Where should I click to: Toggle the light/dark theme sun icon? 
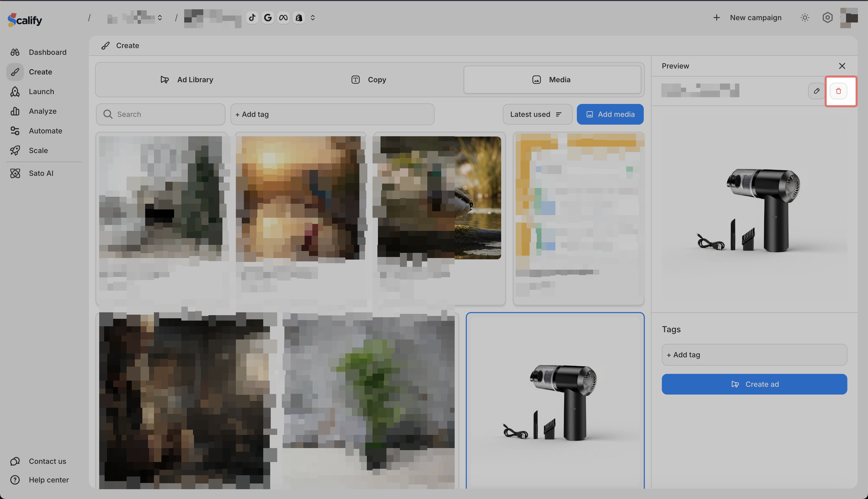pyautogui.click(x=805, y=18)
